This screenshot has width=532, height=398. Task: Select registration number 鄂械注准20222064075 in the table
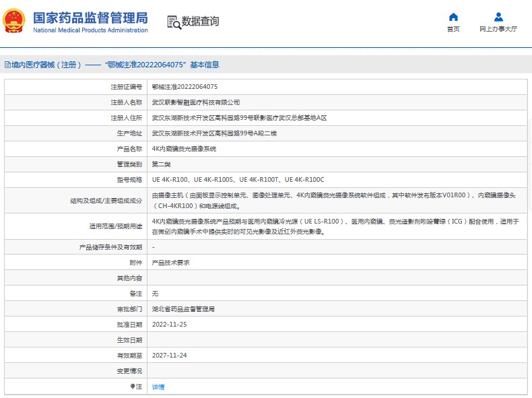click(185, 87)
